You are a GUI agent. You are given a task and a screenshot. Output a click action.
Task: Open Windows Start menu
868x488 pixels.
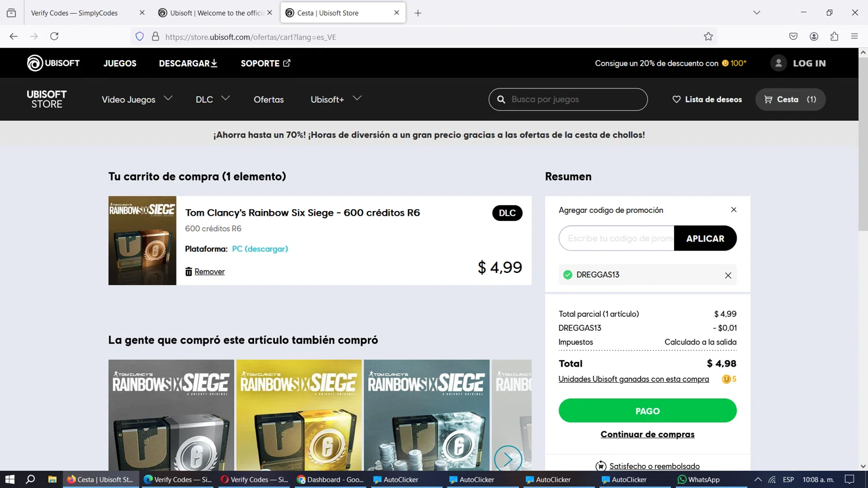point(10,479)
